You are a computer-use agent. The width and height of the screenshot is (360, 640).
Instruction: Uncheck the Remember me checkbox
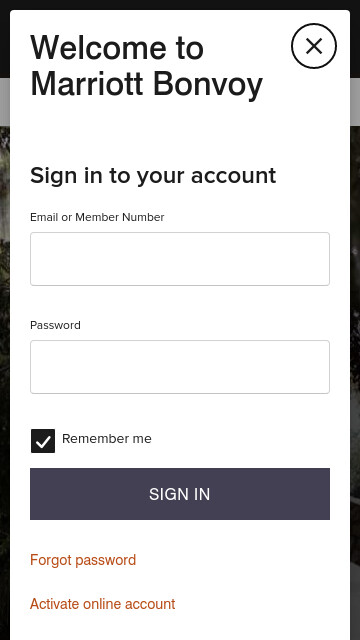[x=43, y=441]
